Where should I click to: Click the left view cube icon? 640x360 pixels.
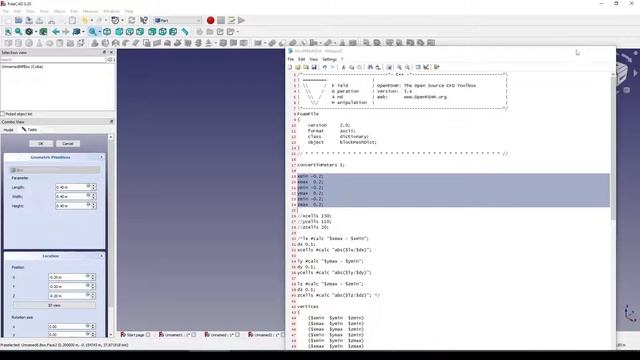(x=173, y=31)
